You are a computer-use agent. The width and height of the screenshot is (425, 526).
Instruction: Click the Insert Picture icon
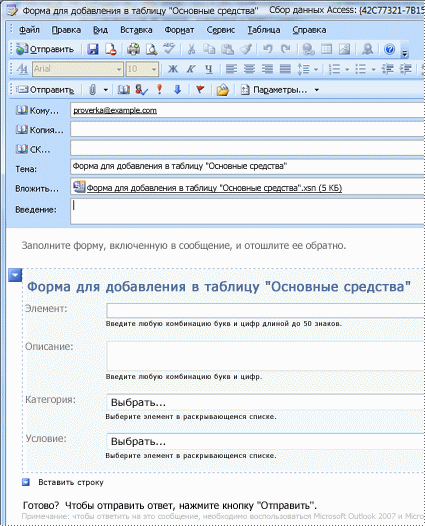[344, 49]
